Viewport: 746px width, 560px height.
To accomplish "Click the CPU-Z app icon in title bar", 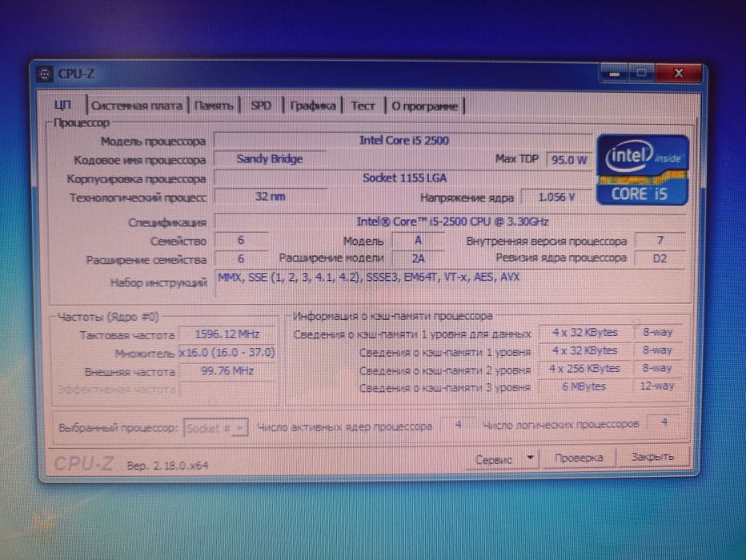I will 45,74.
